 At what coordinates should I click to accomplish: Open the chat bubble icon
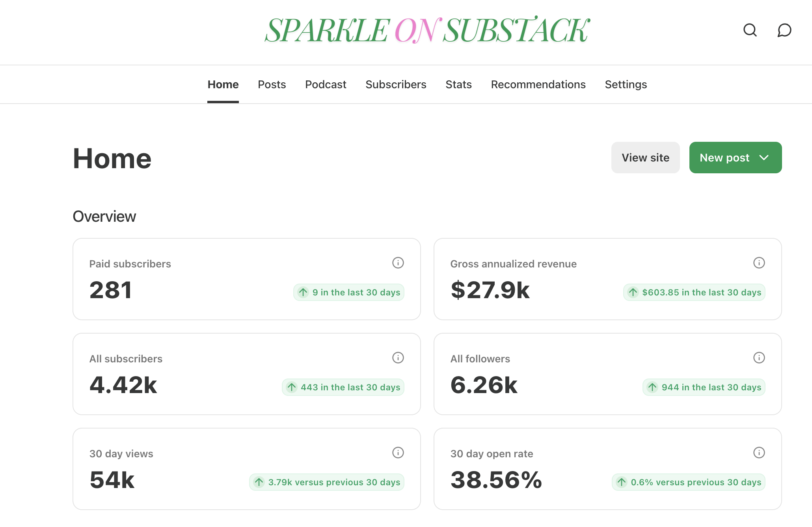[x=784, y=30]
